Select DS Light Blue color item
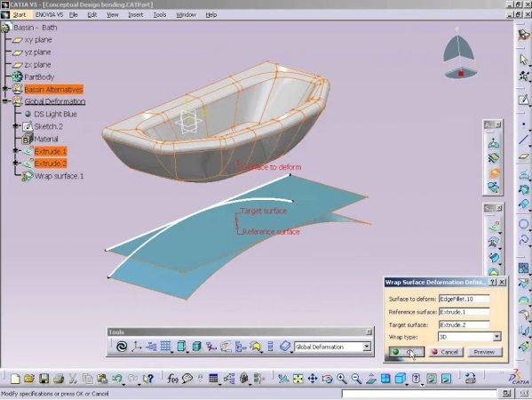The width and height of the screenshot is (532, 400). pos(55,114)
